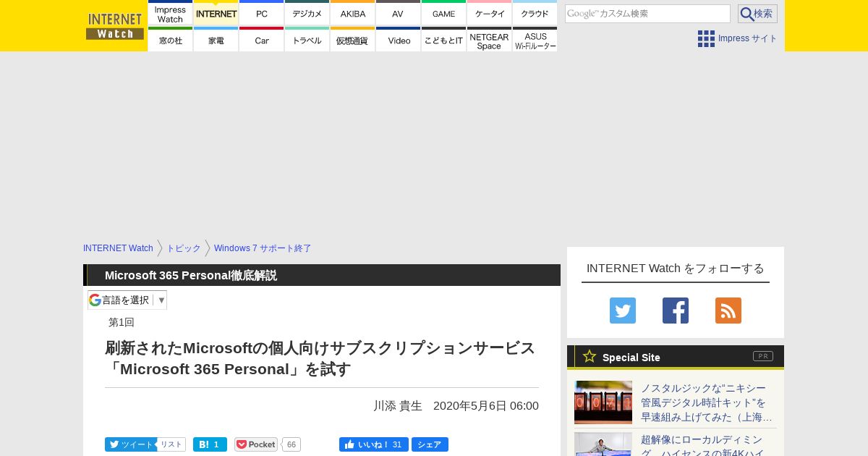Click the 検索 search button
Screen dimensions: 868x456
tap(757, 14)
